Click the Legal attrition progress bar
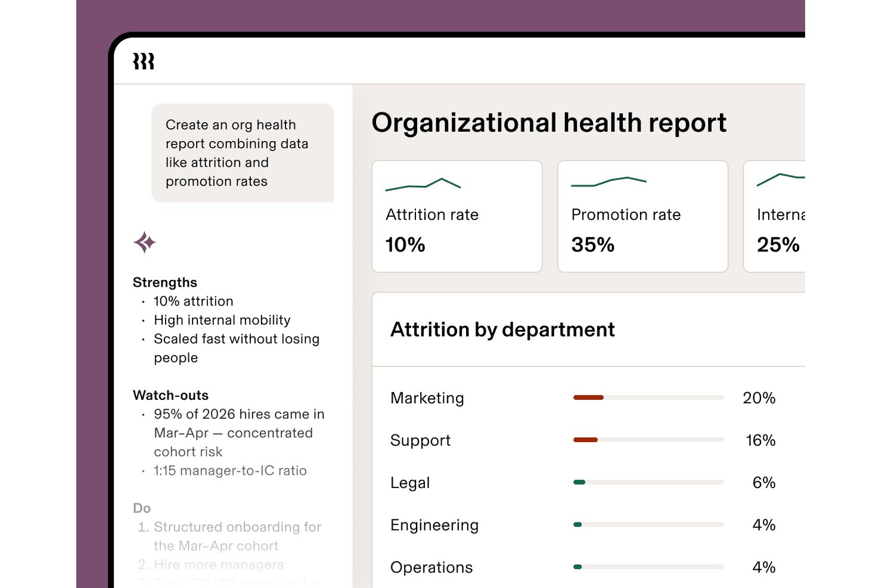The height and width of the screenshot is (588, 882). tap(648, 482)
